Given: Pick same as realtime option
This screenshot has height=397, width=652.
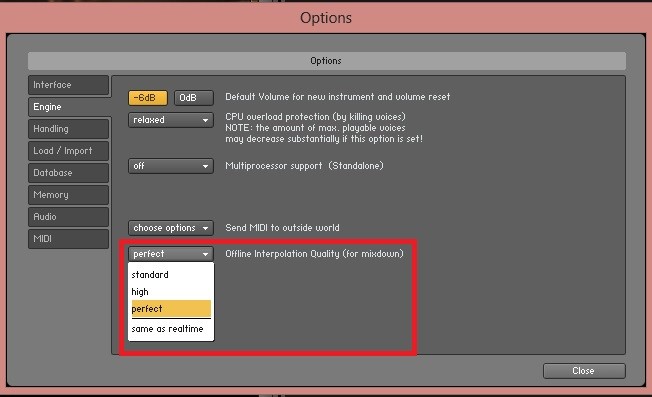Looking at the screenshot, I should coord(171,329).
